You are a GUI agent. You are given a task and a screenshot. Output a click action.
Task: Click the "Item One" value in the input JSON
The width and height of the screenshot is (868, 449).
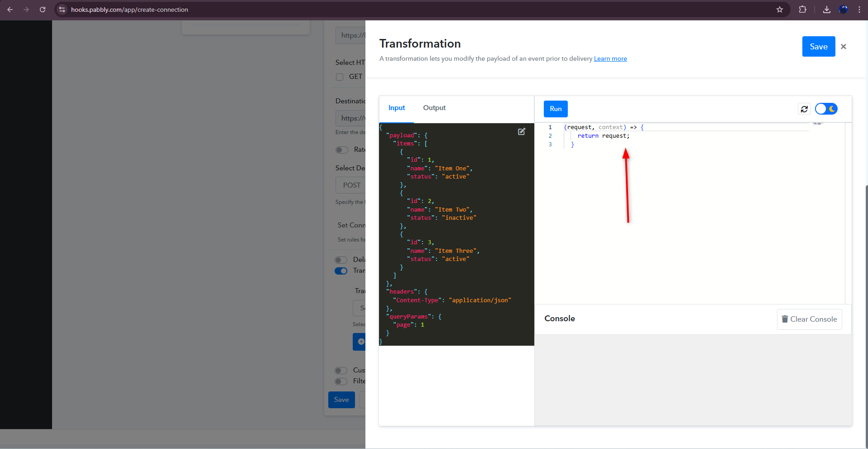tap(453, 169)
